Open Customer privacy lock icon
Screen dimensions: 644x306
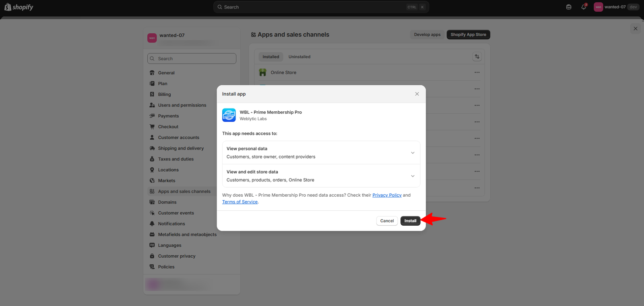pos(152,256)
